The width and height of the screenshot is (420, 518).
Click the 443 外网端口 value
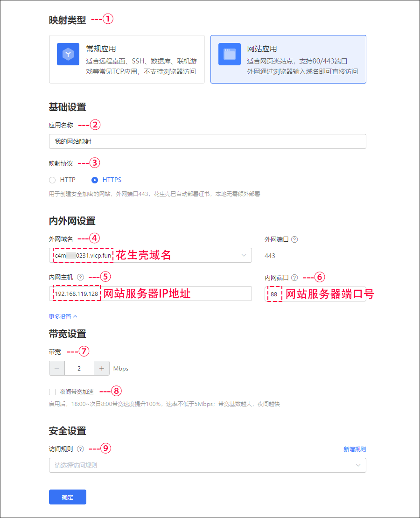point(270,256)
